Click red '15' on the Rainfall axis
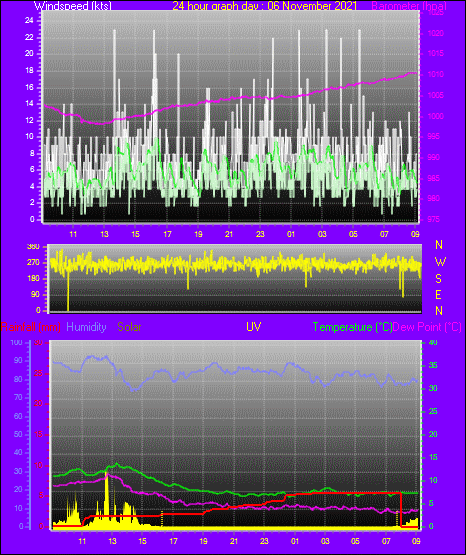This screenshot has height=555, width=466. tap(39, 435)
